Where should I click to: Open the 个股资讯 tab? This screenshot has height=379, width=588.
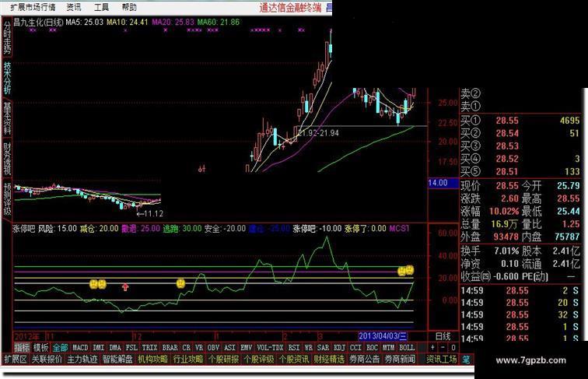[294, 359]
